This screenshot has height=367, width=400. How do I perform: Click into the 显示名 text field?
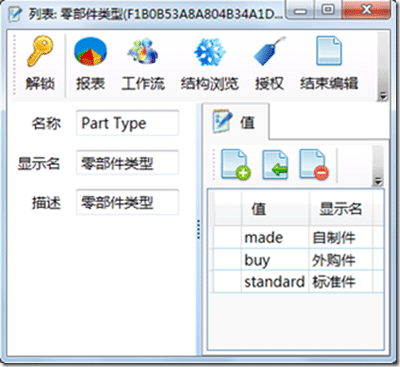click(127, 163)
